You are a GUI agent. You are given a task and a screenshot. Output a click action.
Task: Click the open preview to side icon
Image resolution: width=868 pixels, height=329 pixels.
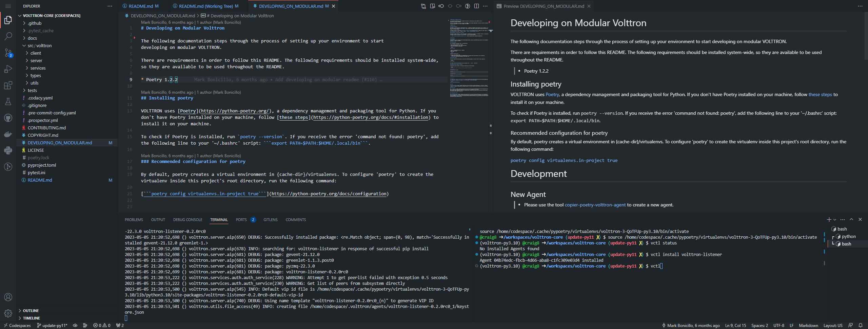pos(432,6)
